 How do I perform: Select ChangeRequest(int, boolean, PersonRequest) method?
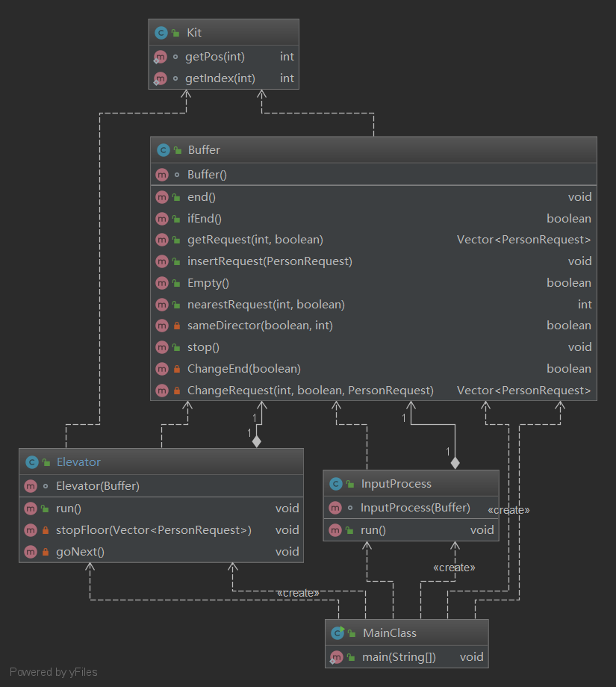(311, 391)
